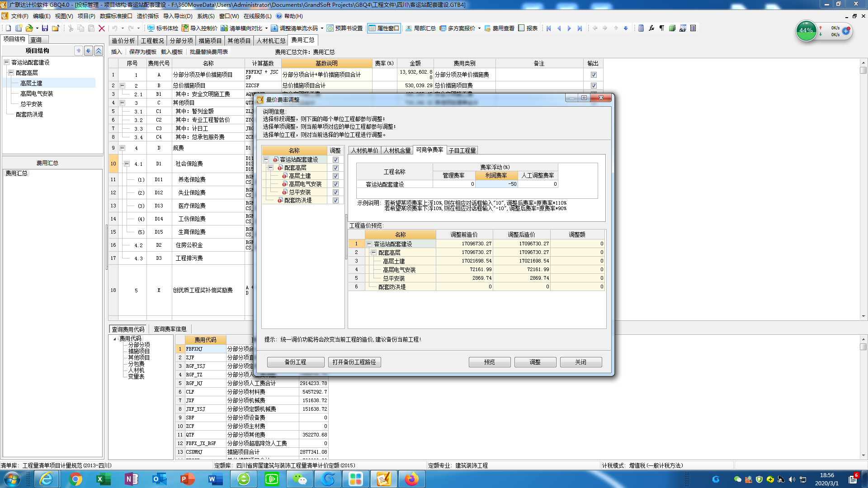Toggle adjust checkbox for 客运站配套建设
The image size is (868, 488).
(x=335, y=160)
